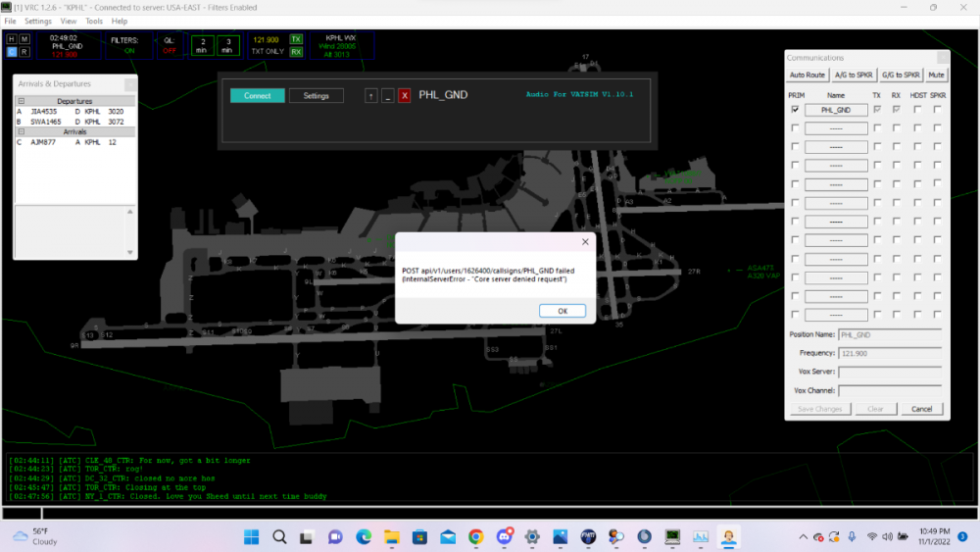The image size is (980, 552).
Task: Collapse the Departures section
Action: tap(22, 101)
